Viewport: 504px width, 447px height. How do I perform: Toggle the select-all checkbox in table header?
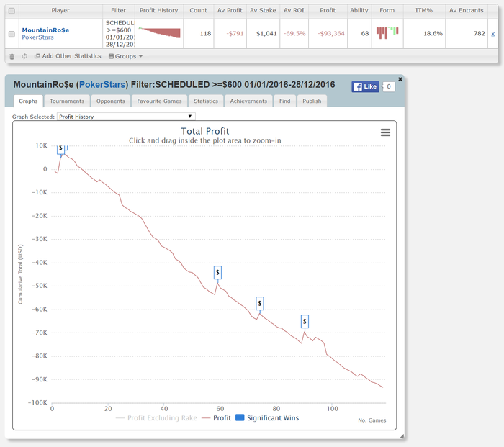coord(12,11)
